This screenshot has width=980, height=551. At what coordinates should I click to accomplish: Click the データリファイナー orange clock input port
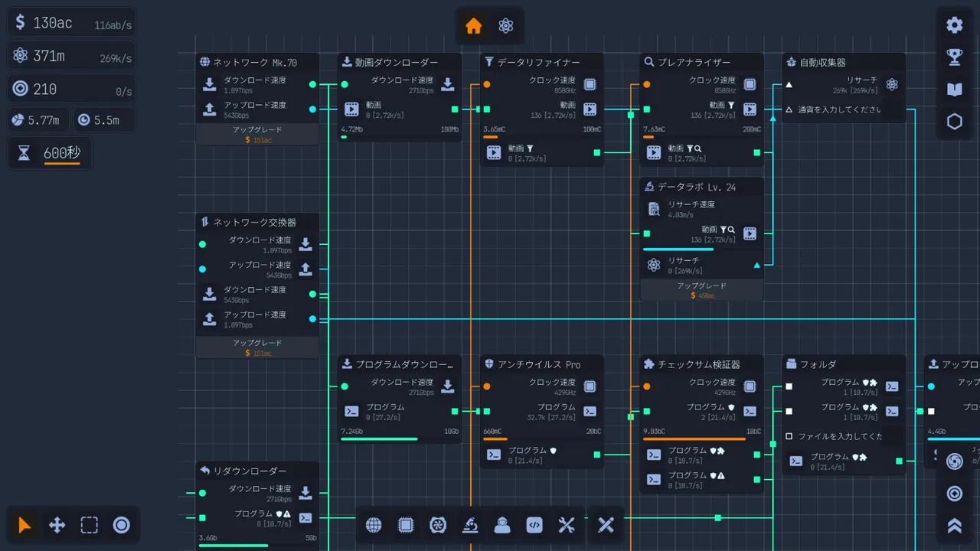tap(487, 85)
